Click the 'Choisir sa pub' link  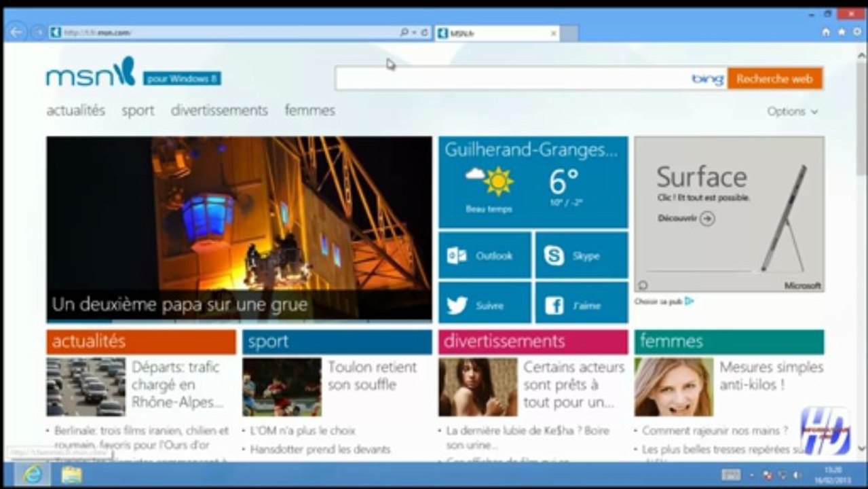(x=658, y=301)
